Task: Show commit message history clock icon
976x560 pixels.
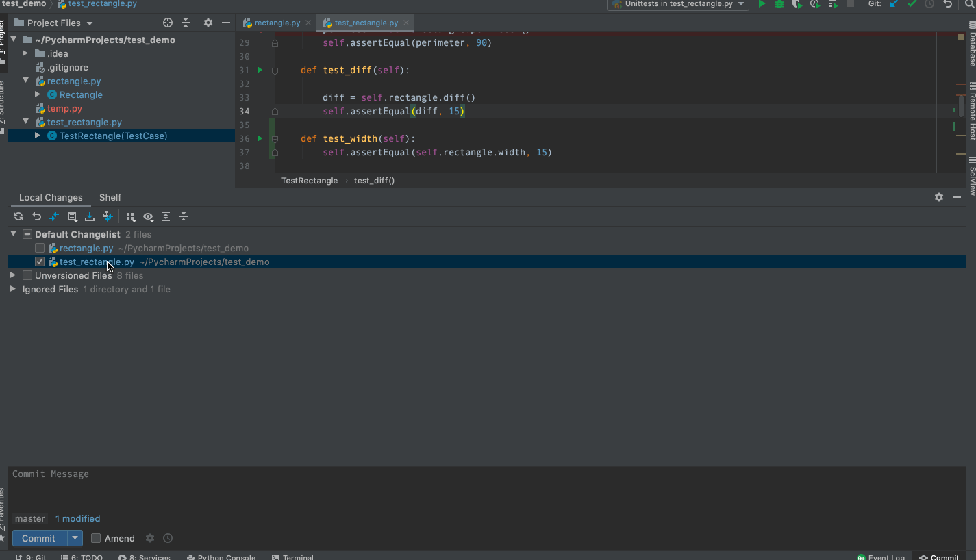Action: point(168,538)
